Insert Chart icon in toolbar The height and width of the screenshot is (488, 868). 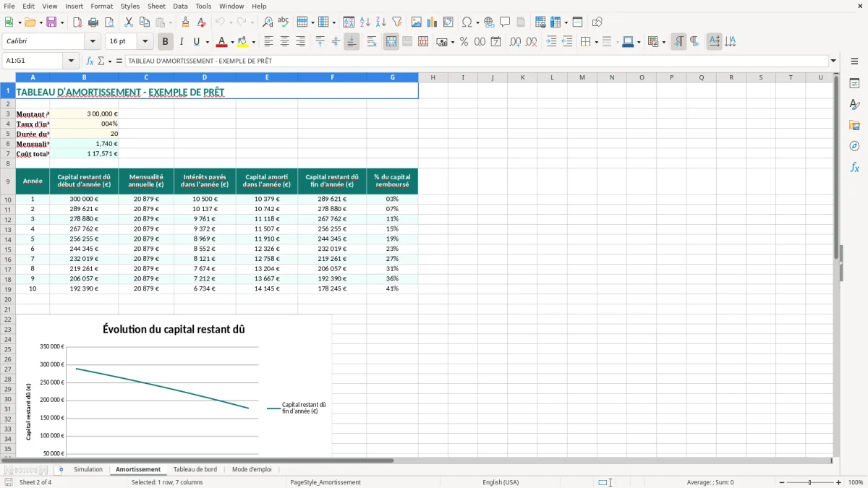[x=433, y=22]
